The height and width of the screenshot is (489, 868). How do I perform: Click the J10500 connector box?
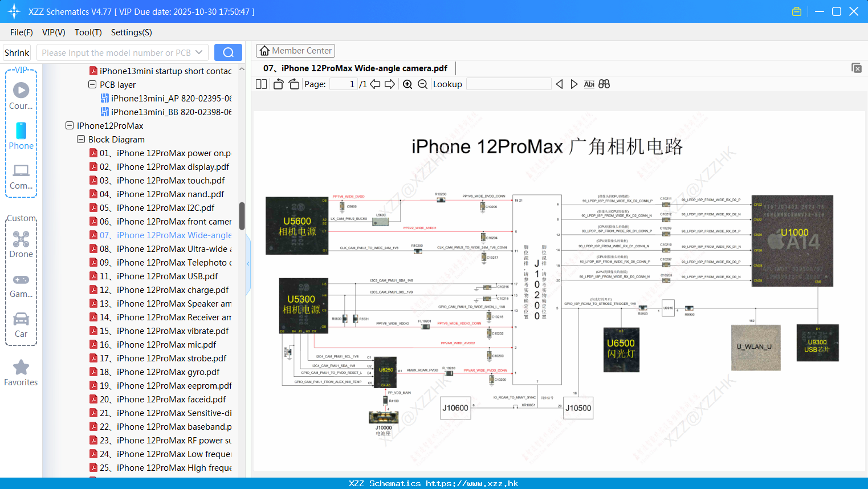[x=578, y=408]
